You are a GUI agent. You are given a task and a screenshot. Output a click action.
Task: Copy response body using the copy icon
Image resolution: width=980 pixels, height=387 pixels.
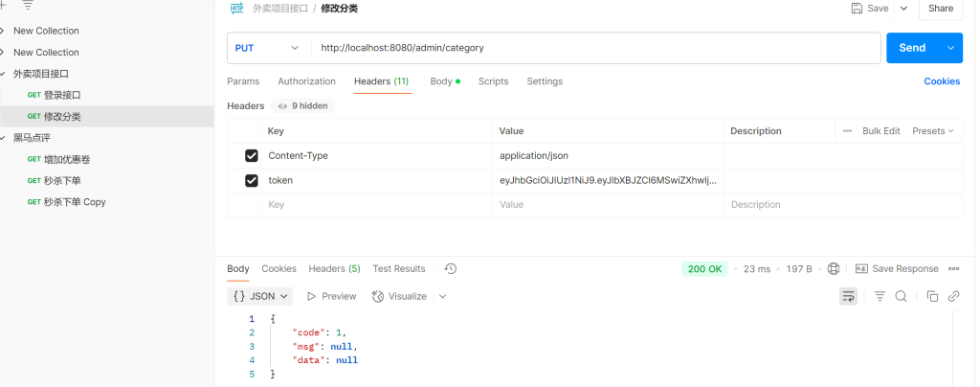(932, 297)
